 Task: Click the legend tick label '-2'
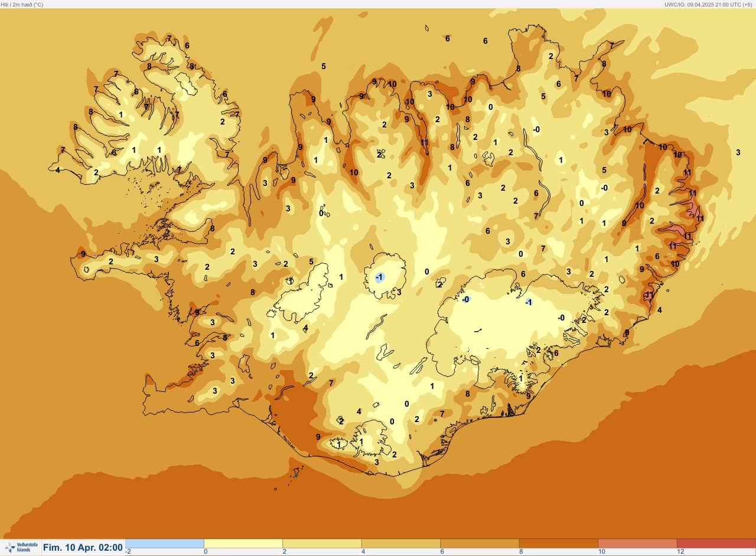coord(128,551)
